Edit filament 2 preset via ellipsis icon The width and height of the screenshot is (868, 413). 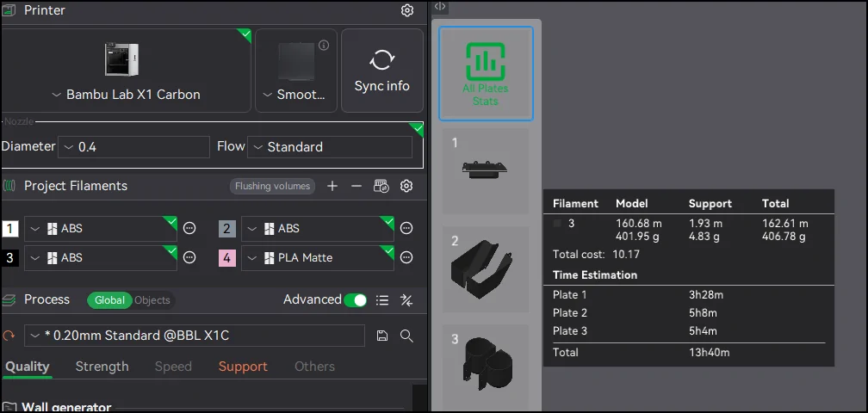pyautogui.click(x=406, y=228)
